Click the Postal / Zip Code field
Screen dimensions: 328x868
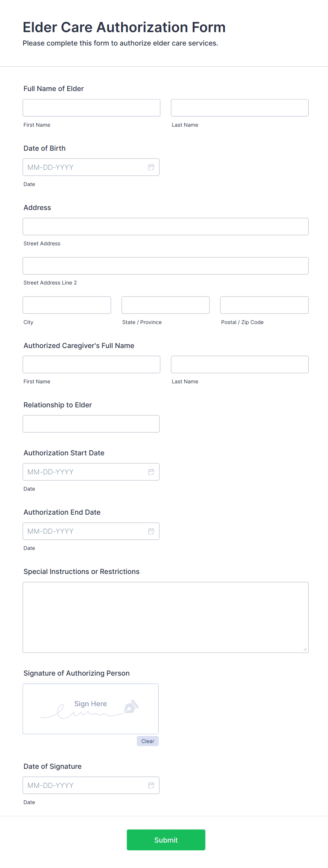(264, 305)
